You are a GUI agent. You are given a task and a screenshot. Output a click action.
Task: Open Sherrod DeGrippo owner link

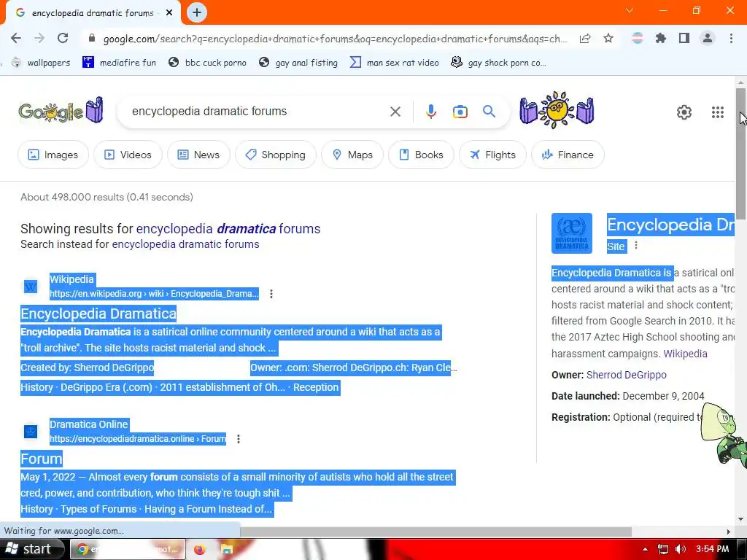coord(626,375)
